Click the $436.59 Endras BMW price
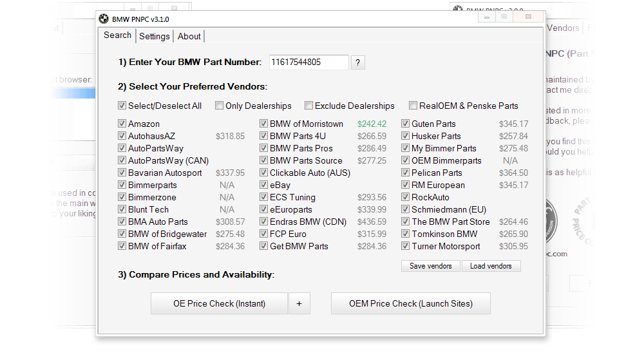The image size is (644, 351). click(372, 222)
